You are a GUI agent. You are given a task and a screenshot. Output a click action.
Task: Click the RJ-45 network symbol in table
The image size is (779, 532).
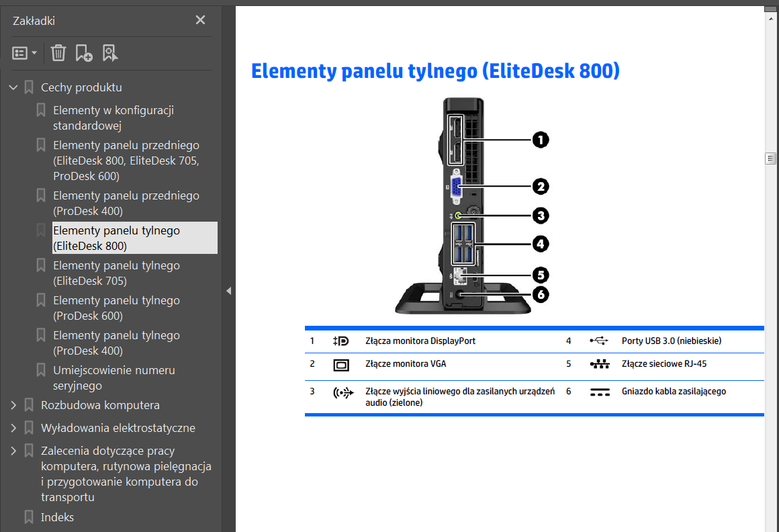coord(600,364)
